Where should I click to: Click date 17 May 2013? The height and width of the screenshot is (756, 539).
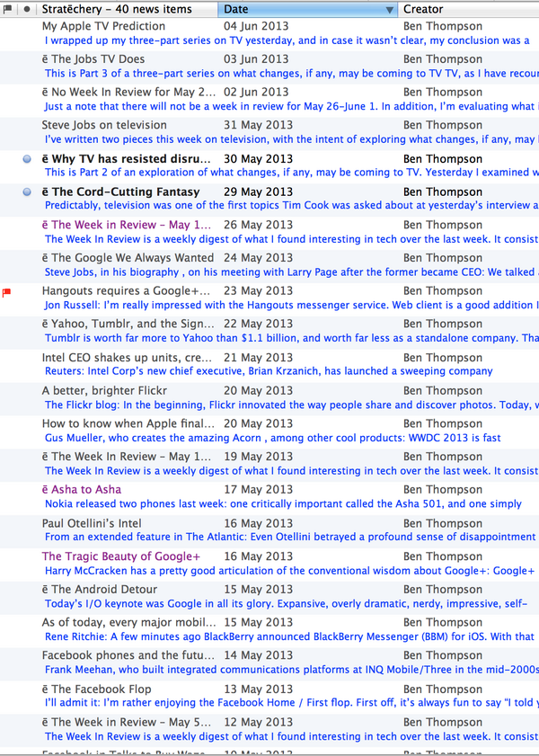[258, 489]
